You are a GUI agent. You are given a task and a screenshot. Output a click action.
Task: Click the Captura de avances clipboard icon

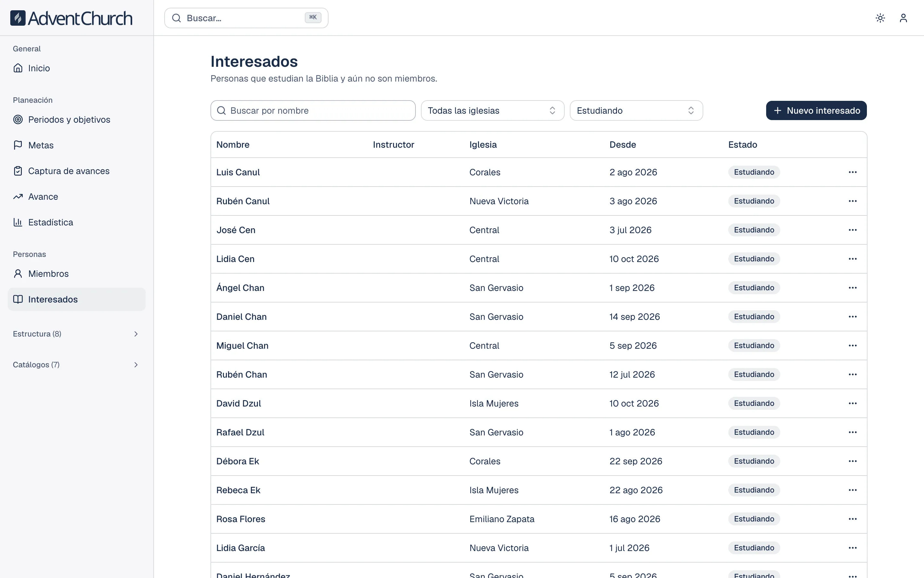[x=18, y=171]
